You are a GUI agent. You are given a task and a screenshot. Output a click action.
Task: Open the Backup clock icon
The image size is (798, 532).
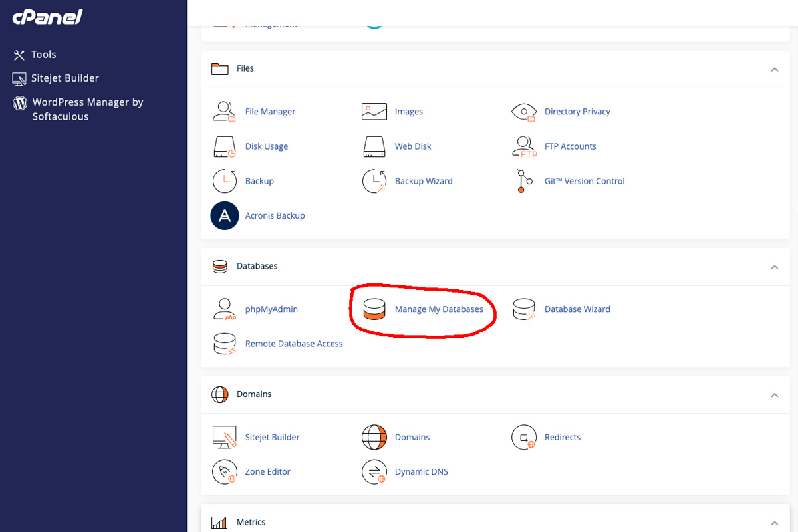pyautogui.click(x=225, y=181)
